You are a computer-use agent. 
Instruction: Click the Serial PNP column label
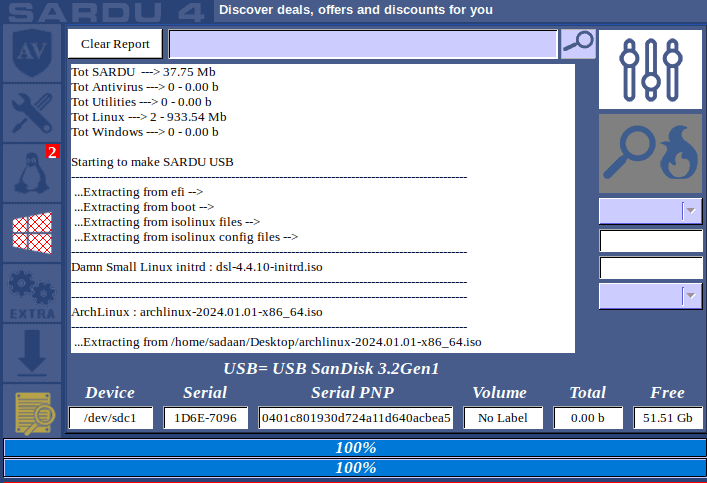click(353, 392)
